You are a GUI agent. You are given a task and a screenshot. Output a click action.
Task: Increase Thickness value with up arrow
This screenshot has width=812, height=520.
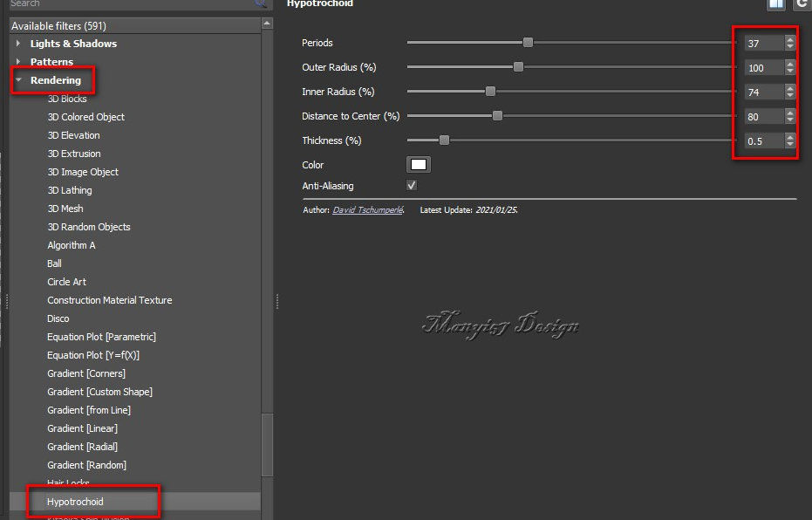(x=790, y=136)
